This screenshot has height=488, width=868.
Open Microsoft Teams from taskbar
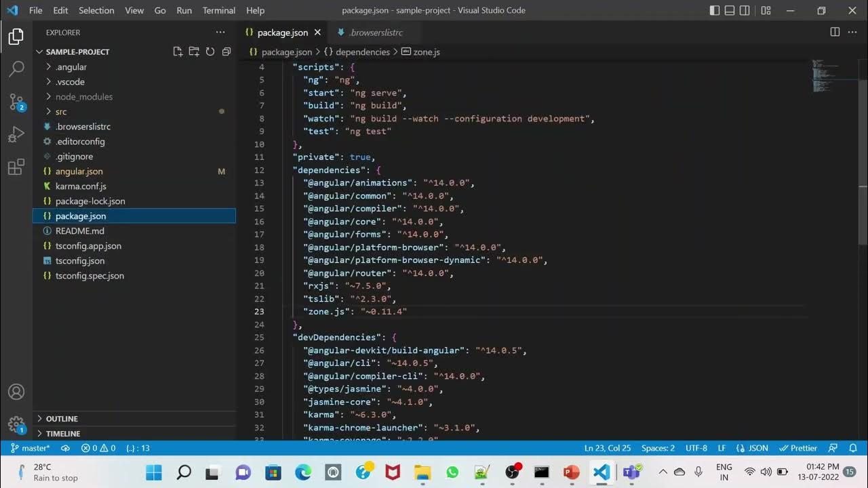(631, 472)
